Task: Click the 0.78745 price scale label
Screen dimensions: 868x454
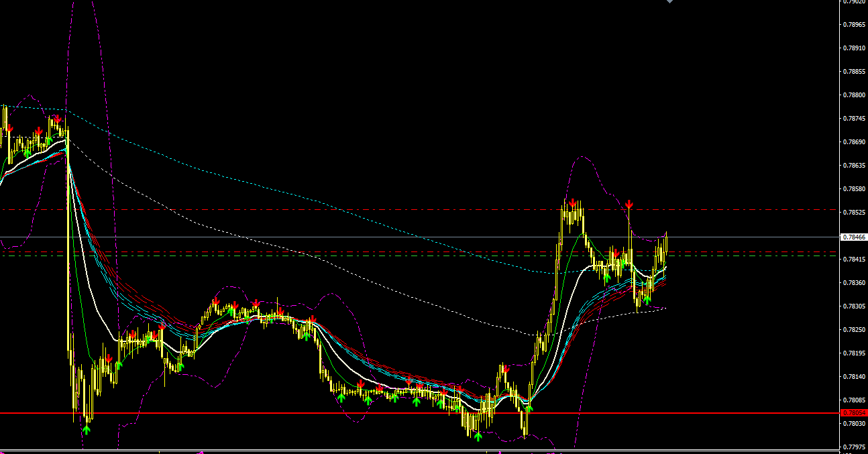Action: tap(854, 119)
